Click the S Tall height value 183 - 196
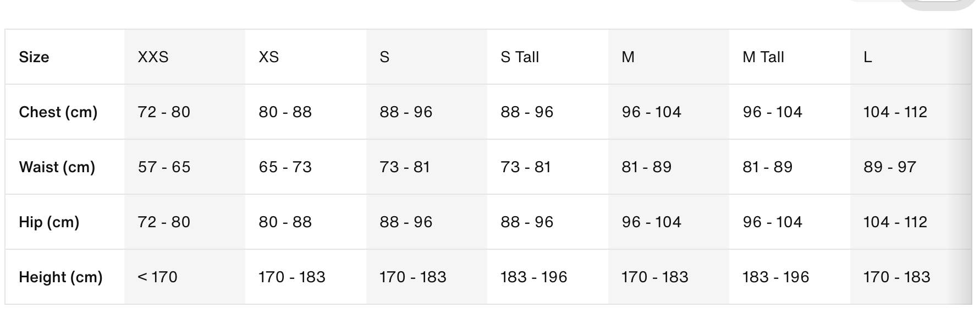Image resolution: width=980 pixels, height=329 pixels. 533,277
